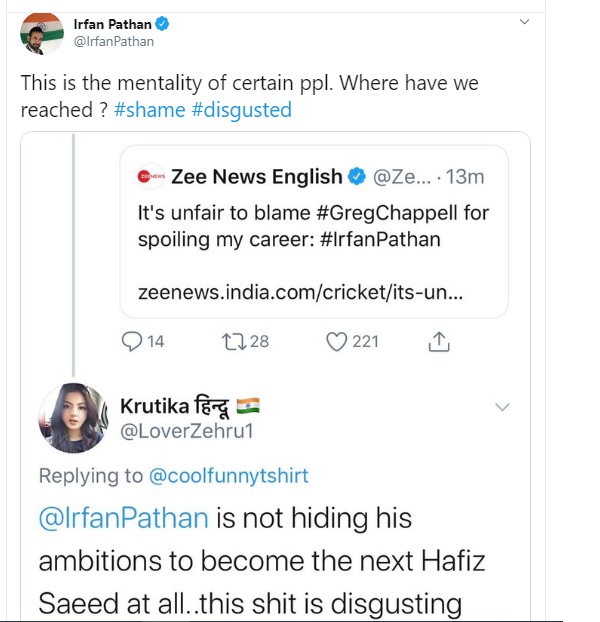This screenshot has height=622, width=600.
Task: Open the @coolfunnytshirt profile link
Action: (x=229, y=477)
